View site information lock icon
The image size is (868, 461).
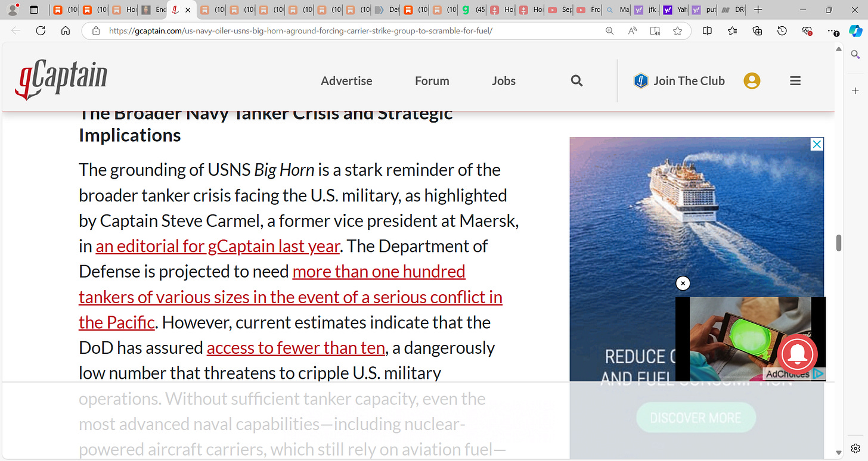[x=95, y=31]
